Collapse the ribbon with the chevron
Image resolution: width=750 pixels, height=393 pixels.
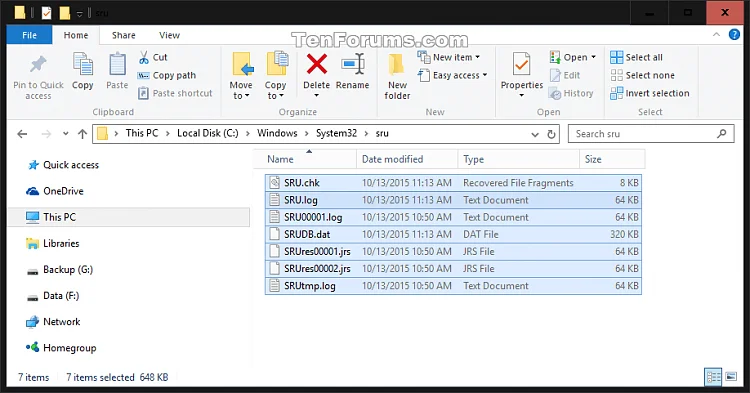tap(716, 34)
